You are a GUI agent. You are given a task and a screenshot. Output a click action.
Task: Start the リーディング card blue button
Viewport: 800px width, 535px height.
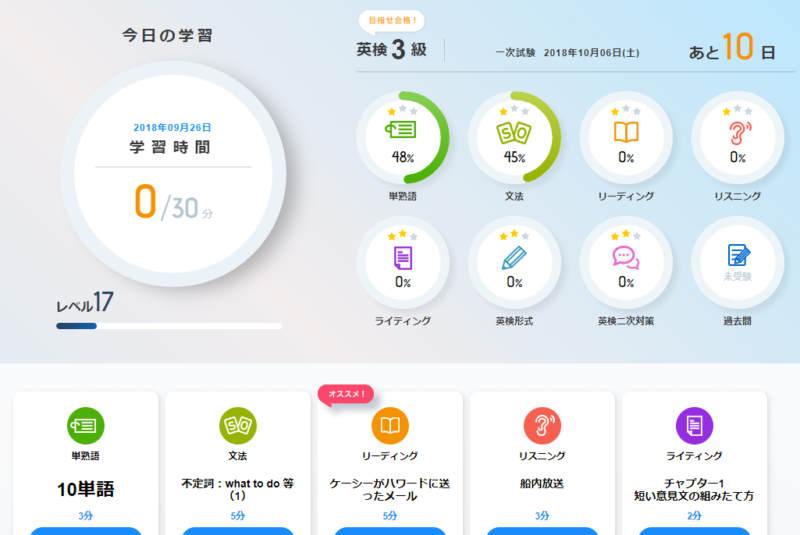[x=390, y=531]
